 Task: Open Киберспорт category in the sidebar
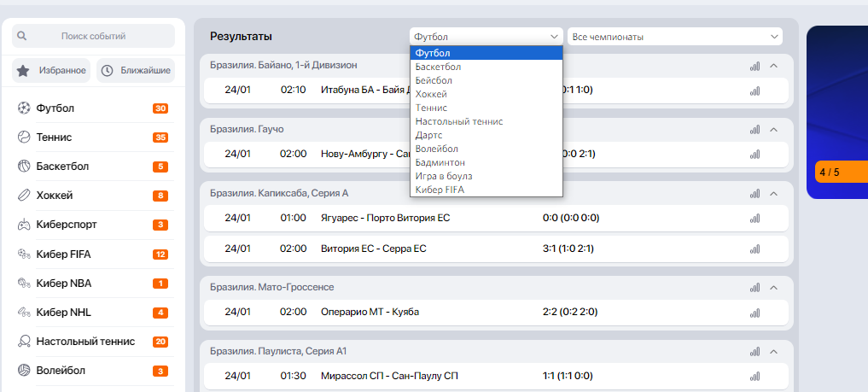pos(93,225)
